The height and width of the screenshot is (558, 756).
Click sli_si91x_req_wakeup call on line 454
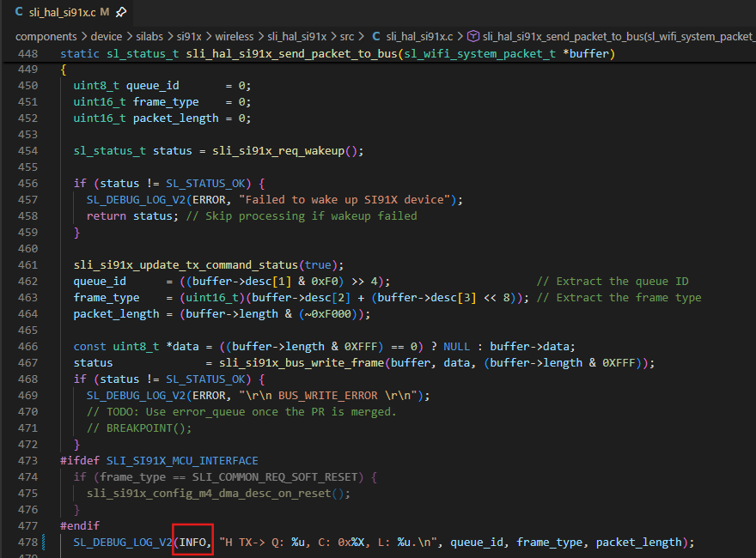tap(278, 151)
